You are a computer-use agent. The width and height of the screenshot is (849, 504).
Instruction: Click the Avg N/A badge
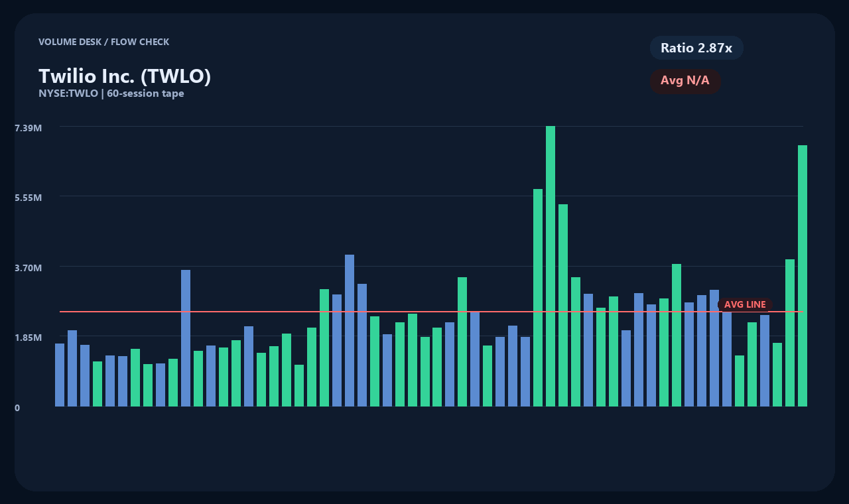click(x=685, y=81)
